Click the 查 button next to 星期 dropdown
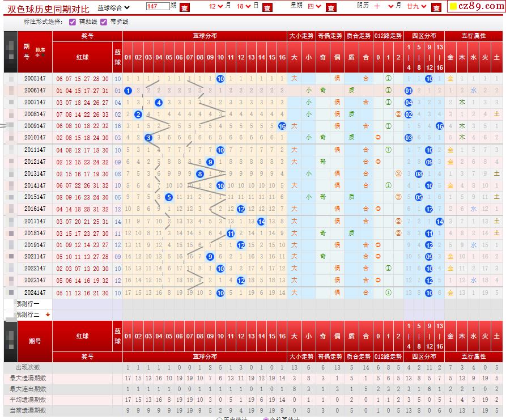Image resolution: width=506 pixels, height=420 pixels. tap(331, 7)
